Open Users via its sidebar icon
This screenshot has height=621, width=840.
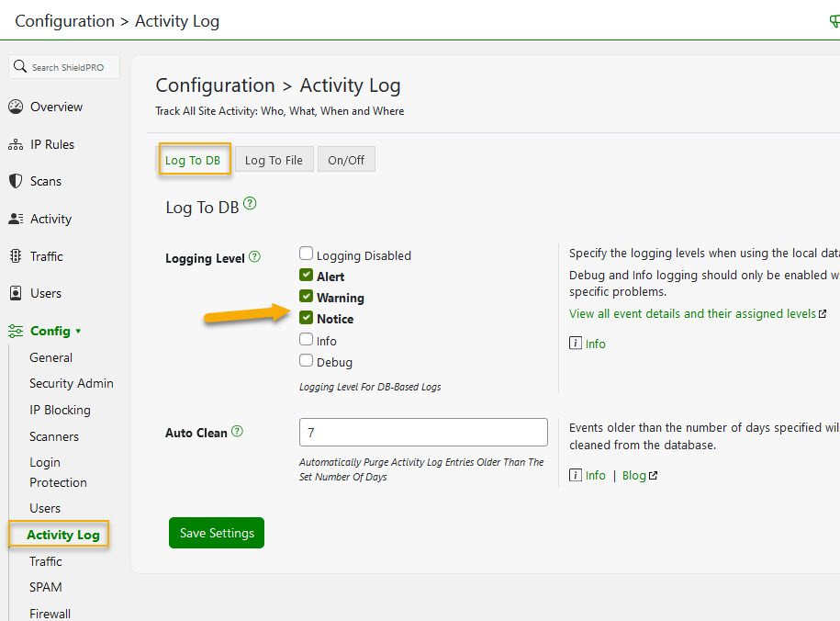(16, 293)
